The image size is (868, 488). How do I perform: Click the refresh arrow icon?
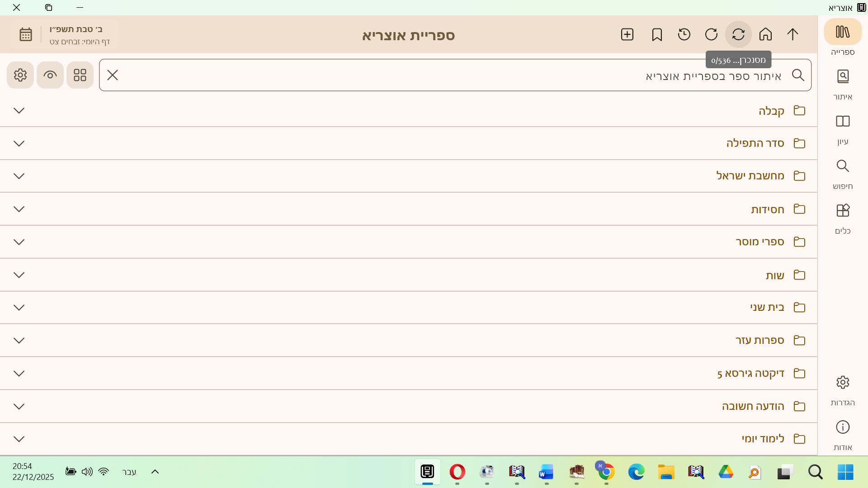[711, 34]
